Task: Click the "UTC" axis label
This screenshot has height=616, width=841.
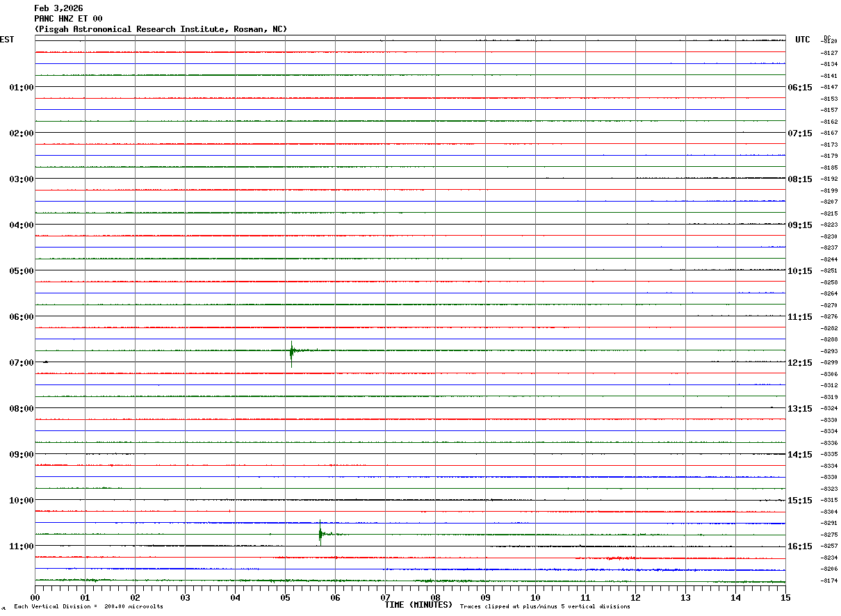Action: [x=803, y=40]
